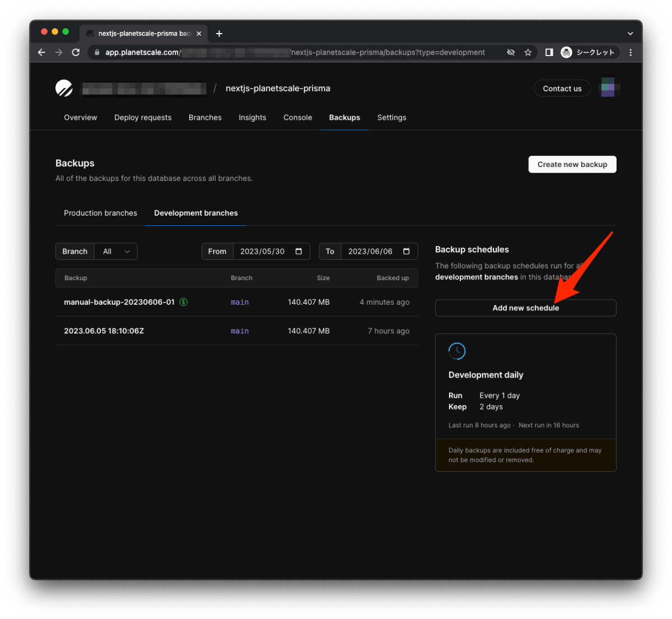672x619 pixels.
Task: Expand the Branch All dropdown
Action: click(116, 252)
